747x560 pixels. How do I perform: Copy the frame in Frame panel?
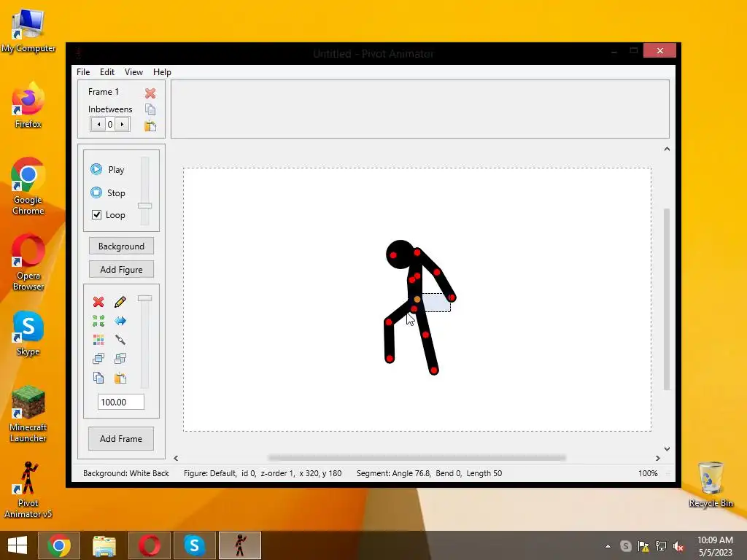coord(150,109)
